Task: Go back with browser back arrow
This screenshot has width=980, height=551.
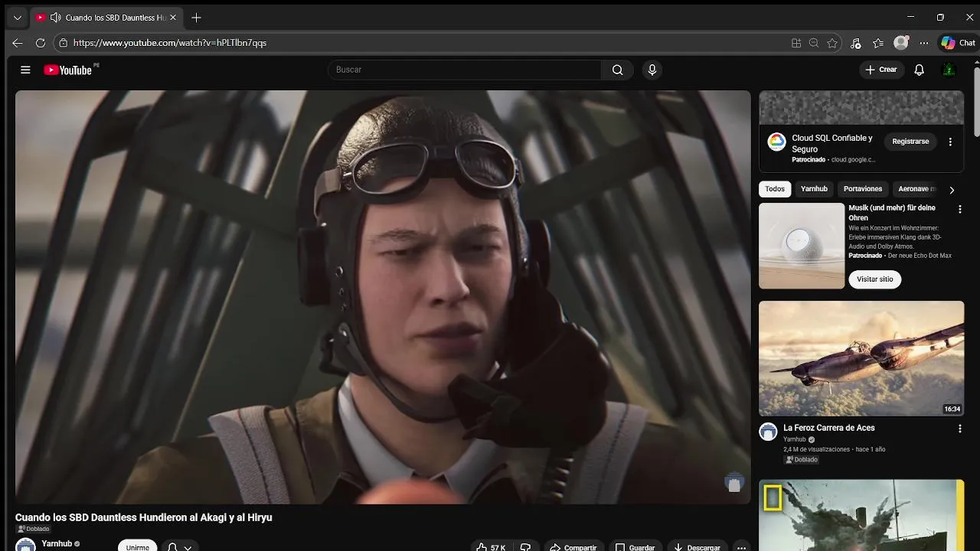Action: coord(18,43)
